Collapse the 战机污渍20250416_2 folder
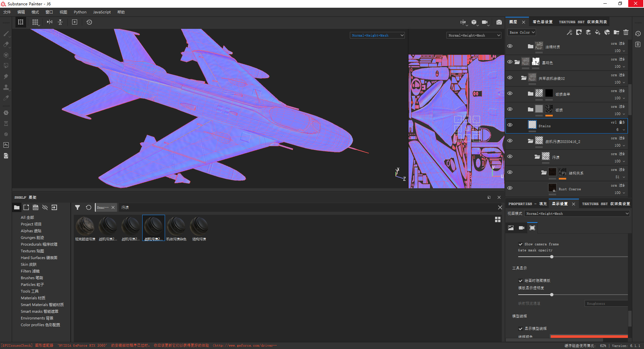Image resolution: width=644 pixels, height=349 pixels. click(x=530, y=141)
